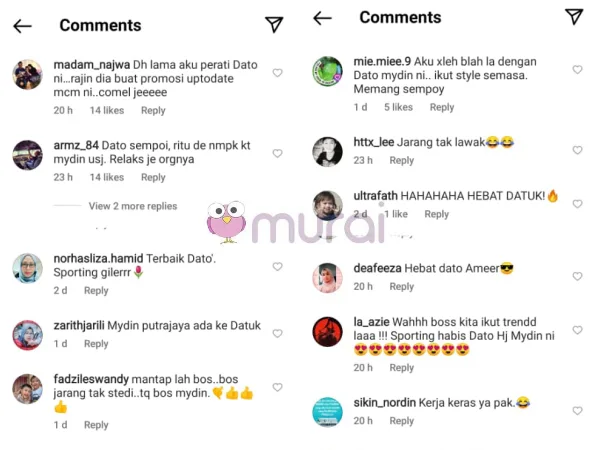The width and height of the screenshot is (600, 450).
Task: View likes on armz_84's comment
Action: coord(107,177)
